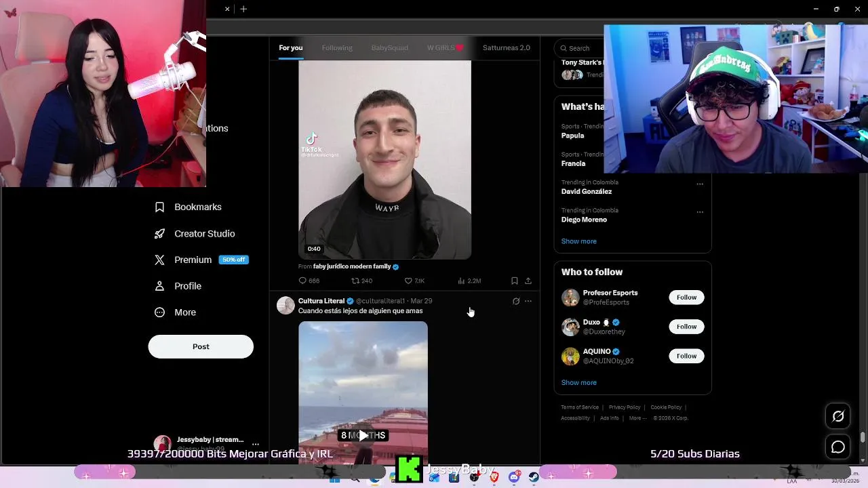Open the BabySquad timeline tab
This screenshot has height=488, width=868.
[390, 48]
